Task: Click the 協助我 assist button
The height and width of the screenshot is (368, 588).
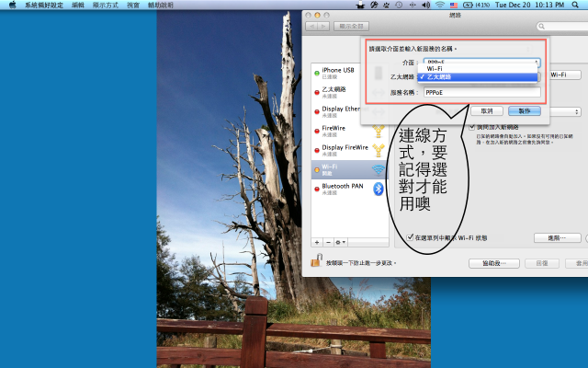Action: 494,263
